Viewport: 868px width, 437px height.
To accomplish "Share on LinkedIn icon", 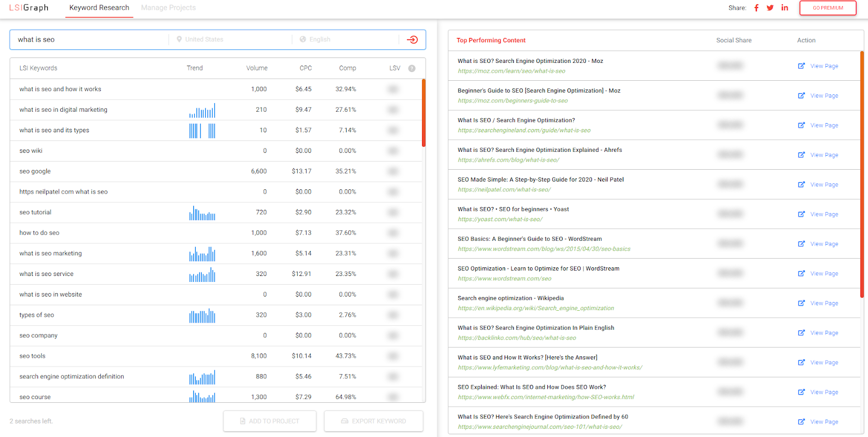I will coord(784,8).
